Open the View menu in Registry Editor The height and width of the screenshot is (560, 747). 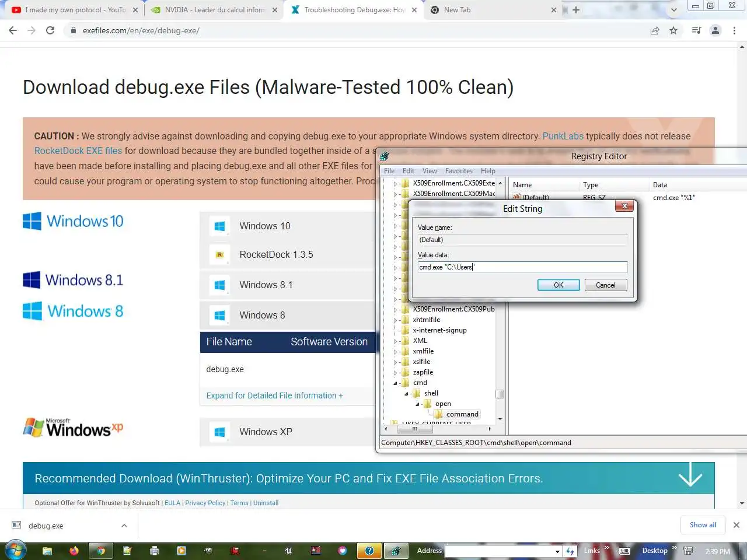coord(430,171)
